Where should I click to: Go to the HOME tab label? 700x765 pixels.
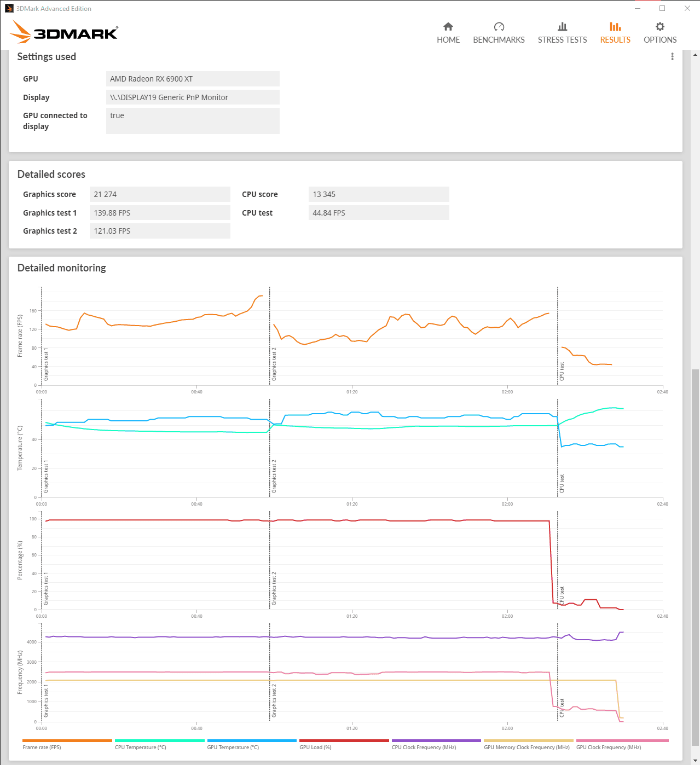[x=448, y=40]
